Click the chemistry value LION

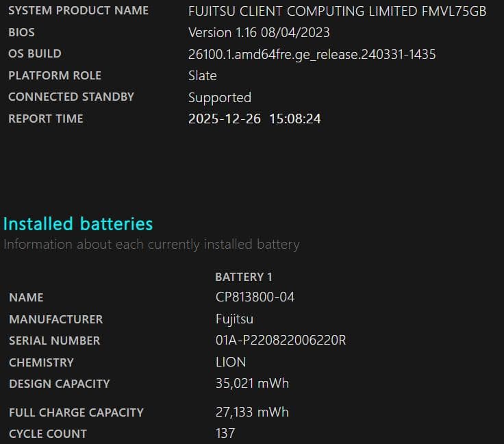point(231,362)
